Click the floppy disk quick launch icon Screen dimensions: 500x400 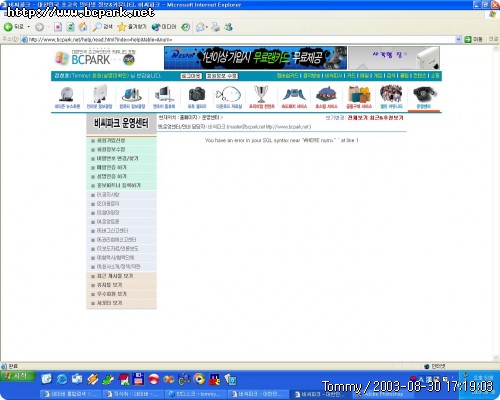tap(138, 379)
